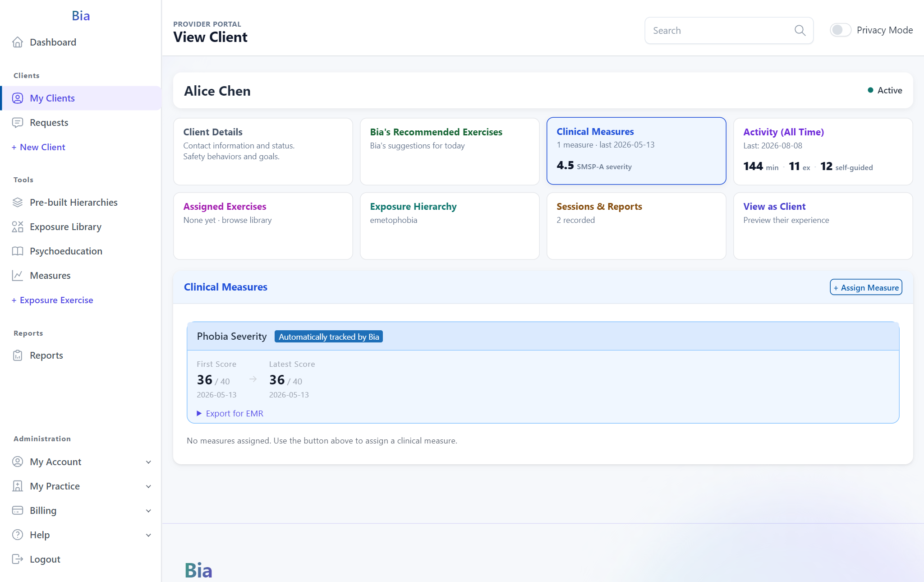Open Psychoeducation in sidebar

pyautogui.click(x=81, y=251)
